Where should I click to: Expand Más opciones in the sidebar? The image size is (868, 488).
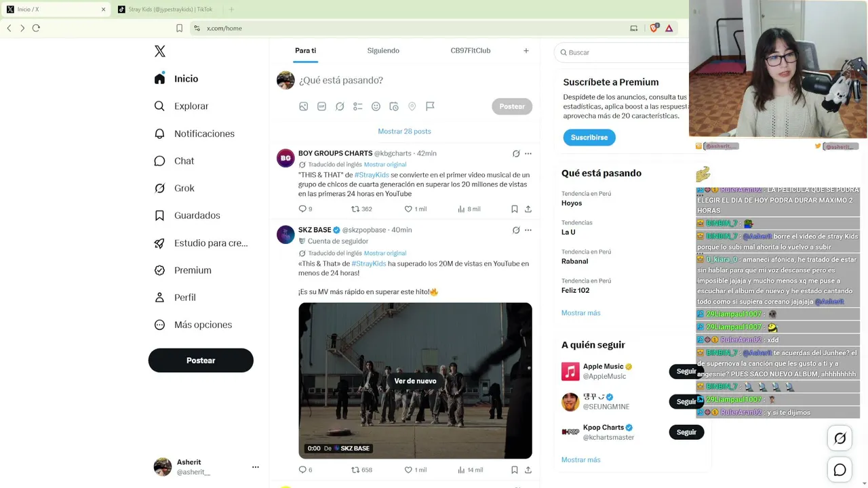193,325
